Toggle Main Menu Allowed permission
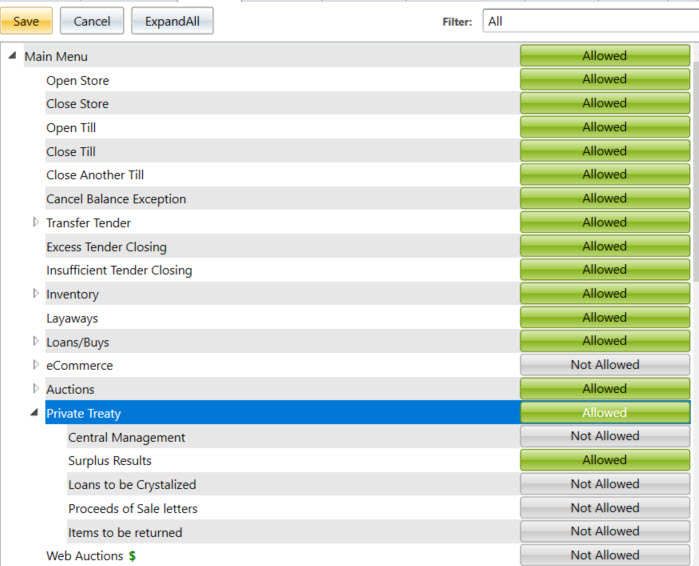This screenshot has width=699, height=566. click(605, 56)
